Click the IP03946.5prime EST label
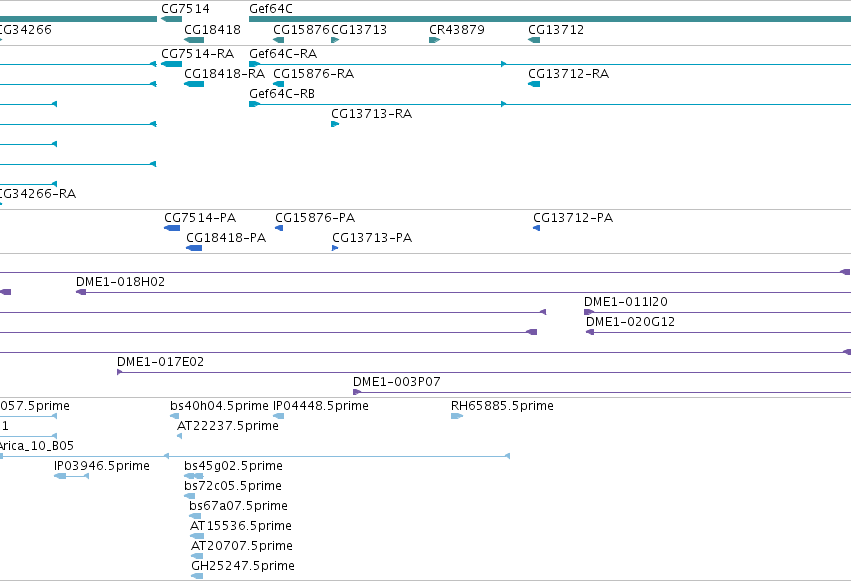 pyautogui.click(x=101, y=467)
